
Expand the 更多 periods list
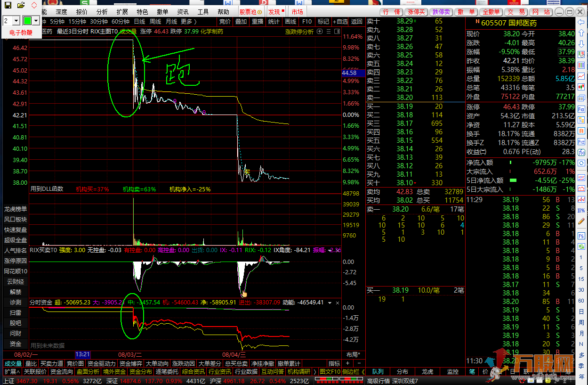(189, 22)
